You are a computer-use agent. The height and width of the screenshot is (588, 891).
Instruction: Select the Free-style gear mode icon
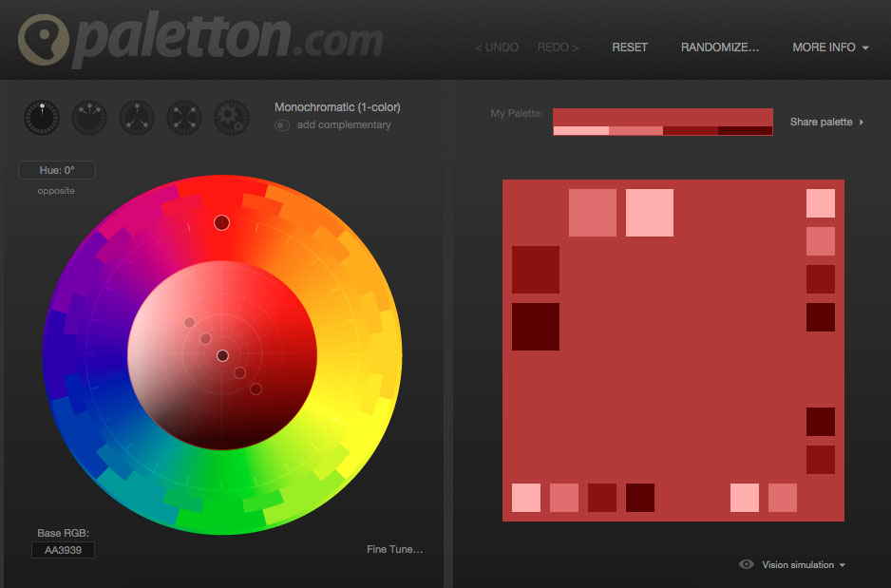232,118
